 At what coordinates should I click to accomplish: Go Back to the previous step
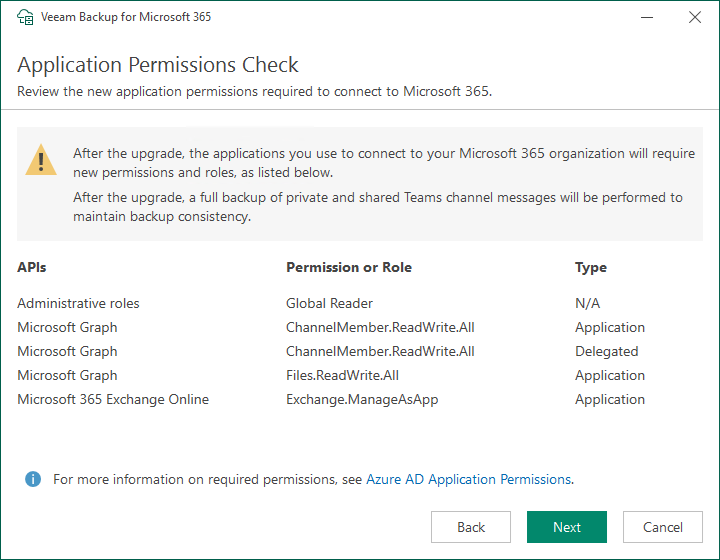(x=471, y=527)
